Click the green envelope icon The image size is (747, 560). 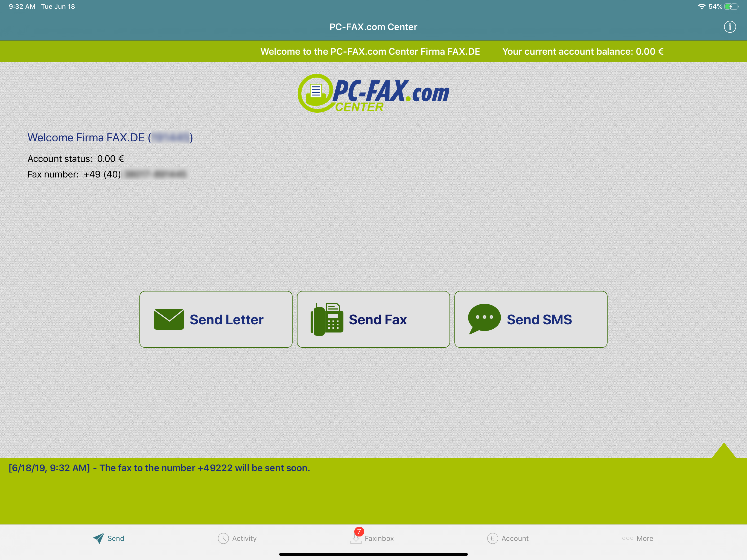(x=169, y=319)
